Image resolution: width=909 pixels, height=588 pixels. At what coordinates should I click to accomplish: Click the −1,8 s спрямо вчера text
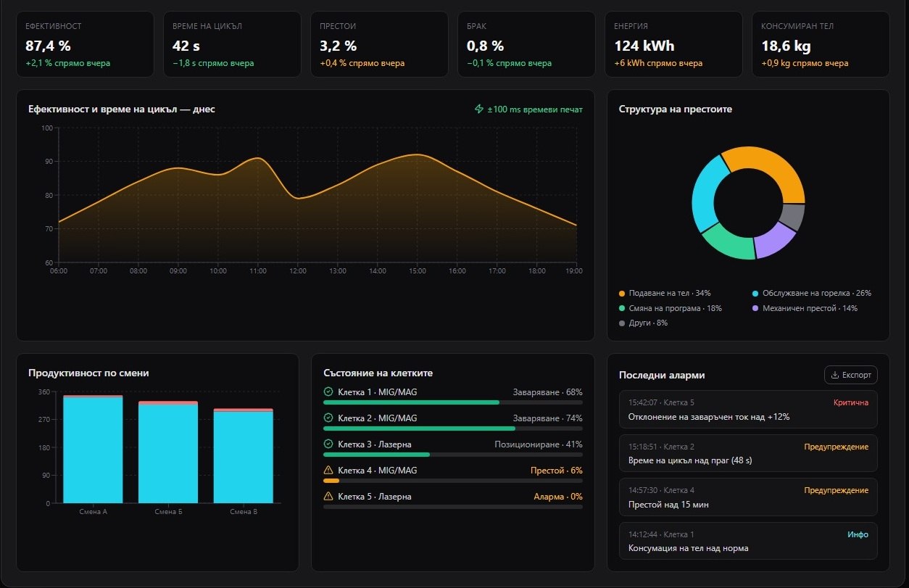(x=213, y=63)
